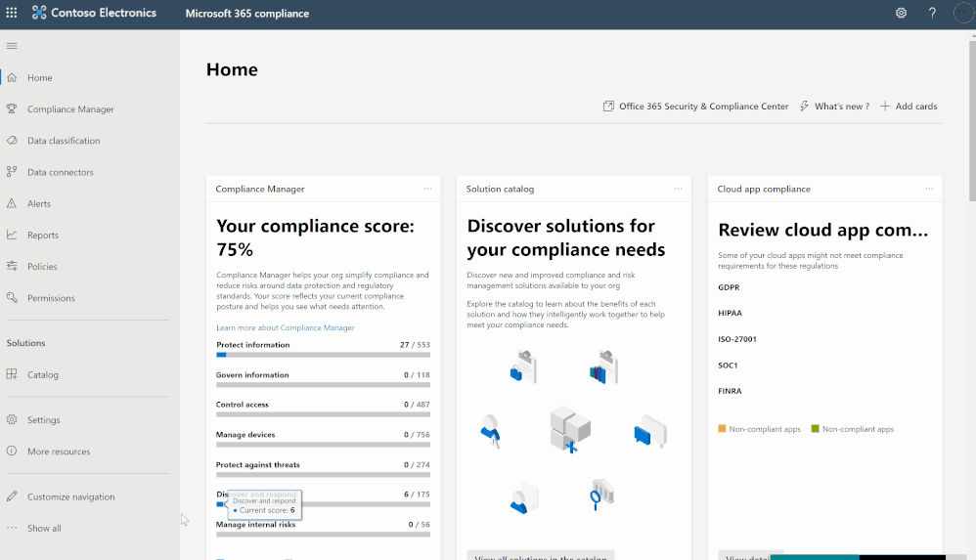The image size is (976, 560).
Task: Open the app launcher waffle icon
Action: click(12, 13)
